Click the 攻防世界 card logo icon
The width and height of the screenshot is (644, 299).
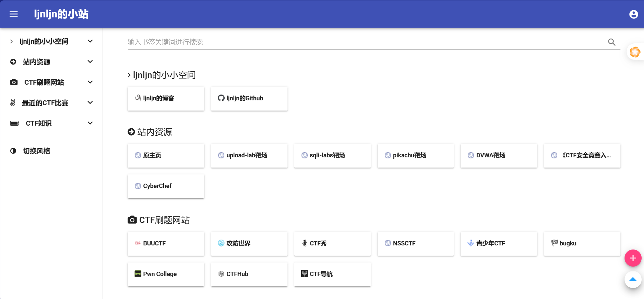(221, 243)
